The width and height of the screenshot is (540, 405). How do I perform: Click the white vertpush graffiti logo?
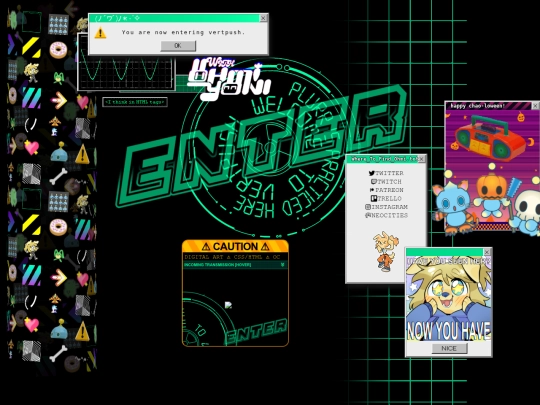coord(229,80)
